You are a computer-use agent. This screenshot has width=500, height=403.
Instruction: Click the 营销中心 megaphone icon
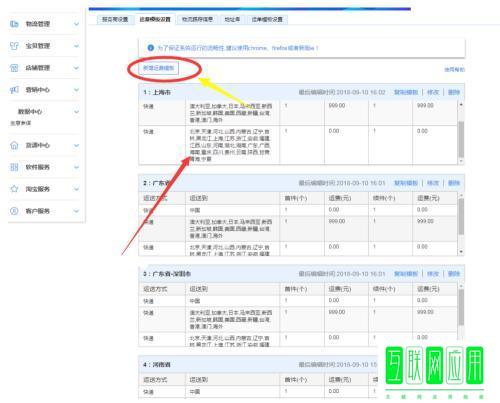tap(14, 90)
